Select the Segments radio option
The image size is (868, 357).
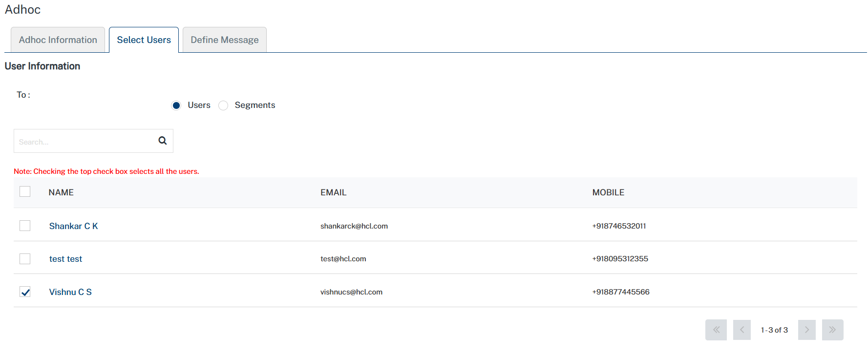coord(223,105)
